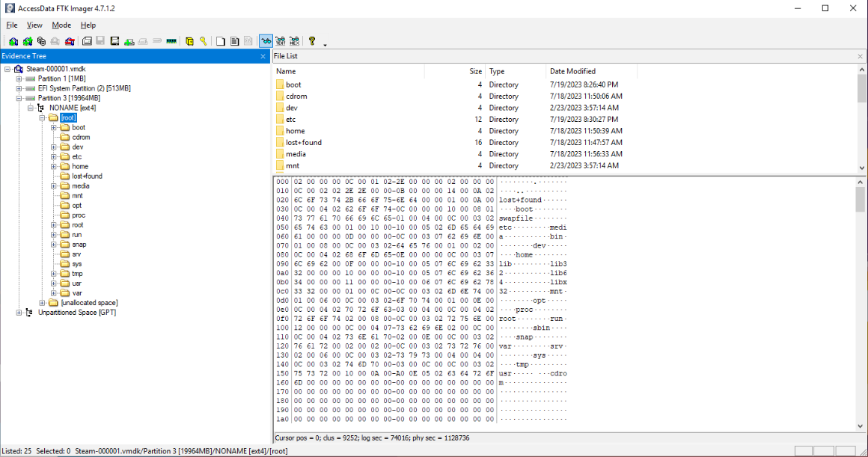The height and width of the screenshot is (457, 868).
Task: Open the File menu
Action: pos(12,25)
